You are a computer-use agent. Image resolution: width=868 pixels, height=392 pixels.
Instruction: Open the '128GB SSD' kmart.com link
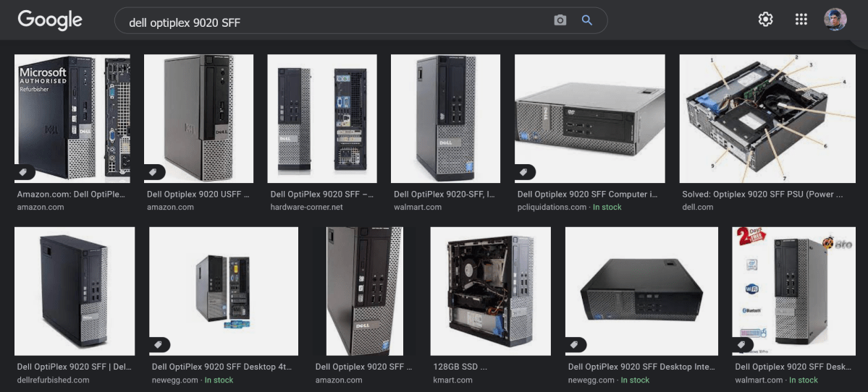coord(460,367)
